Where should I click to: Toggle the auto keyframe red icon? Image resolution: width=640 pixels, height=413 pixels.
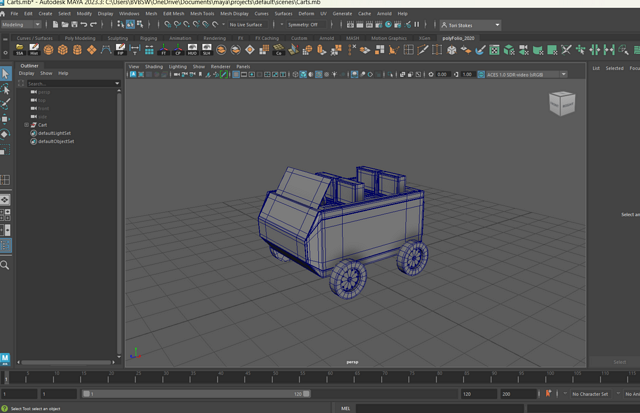tap(548, 393)
